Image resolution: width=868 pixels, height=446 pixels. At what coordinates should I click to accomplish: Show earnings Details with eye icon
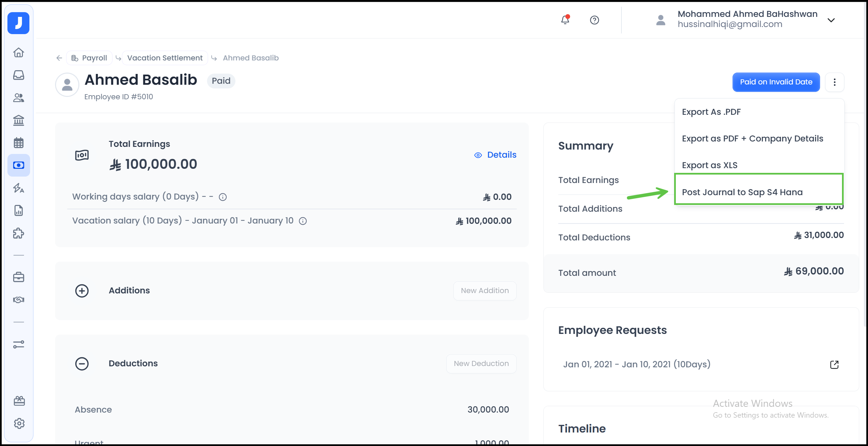495,155
